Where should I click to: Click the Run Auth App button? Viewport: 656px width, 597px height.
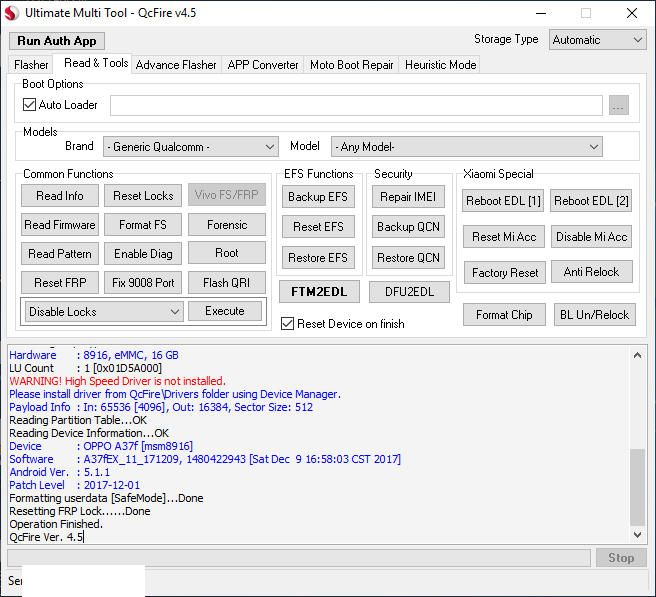[57, 41]
